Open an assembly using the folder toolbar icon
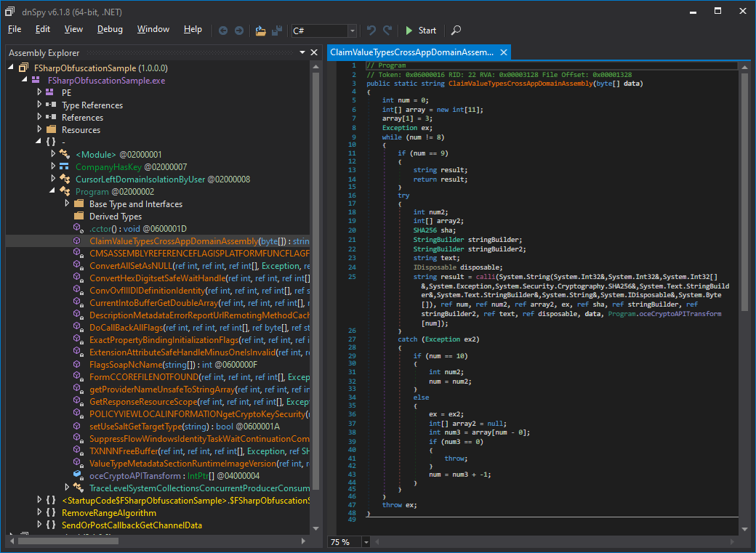The height and width of the screenshot is (553, 756). (x=260, y=31)
